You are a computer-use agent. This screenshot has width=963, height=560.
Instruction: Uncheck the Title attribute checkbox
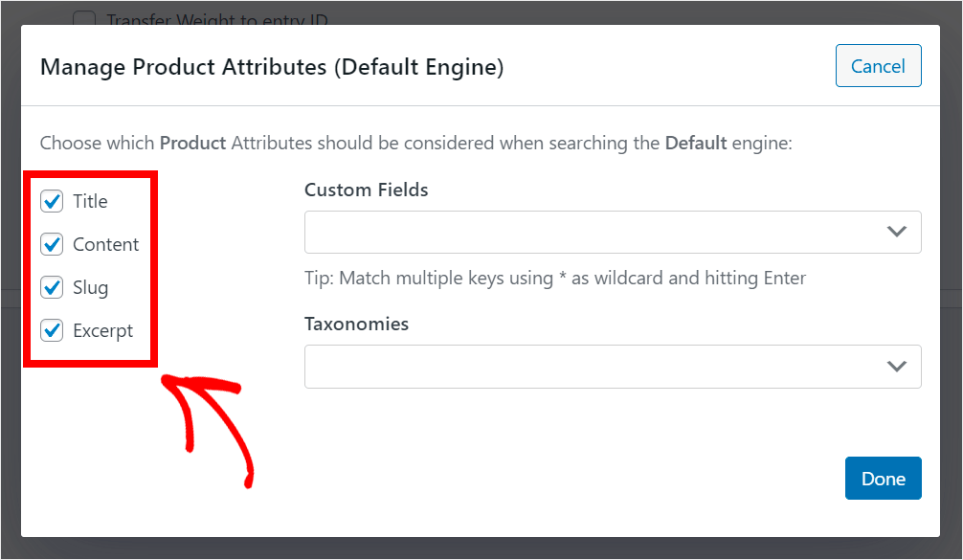click(x=52, y=202)
